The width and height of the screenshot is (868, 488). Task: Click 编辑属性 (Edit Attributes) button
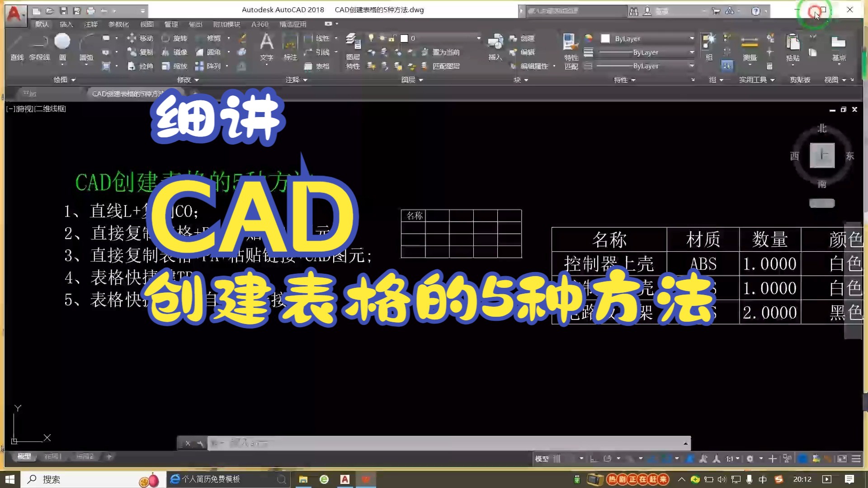tap(529, 66)
